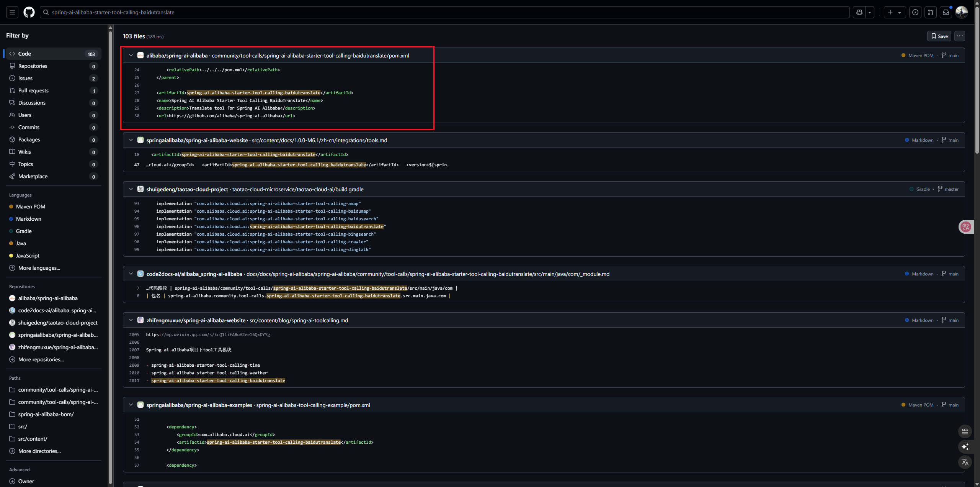Open the user profile avatar menu
This screenshot has height=487, width=980.
click(x=962, y=12)
